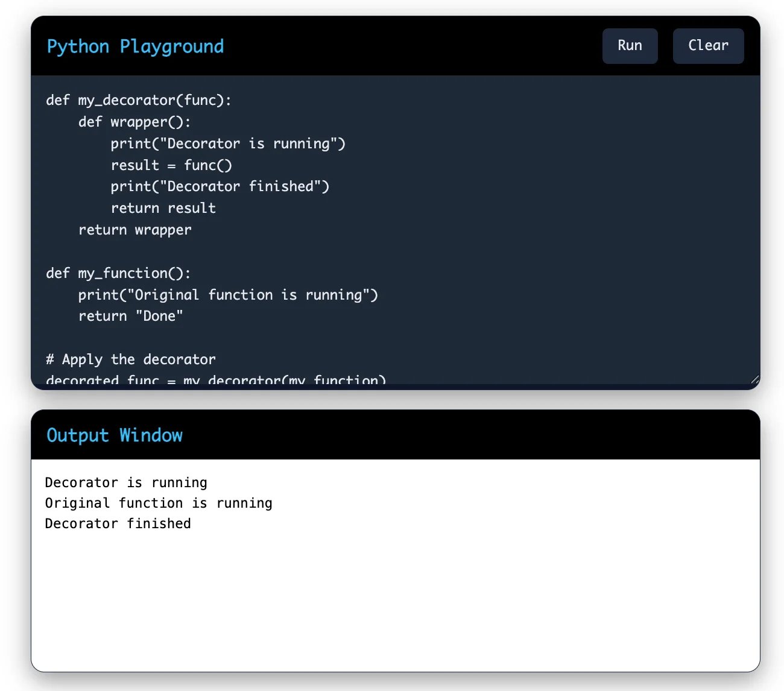Click the Python Playground heading
The image size is (784, 691).
point(135,46)
